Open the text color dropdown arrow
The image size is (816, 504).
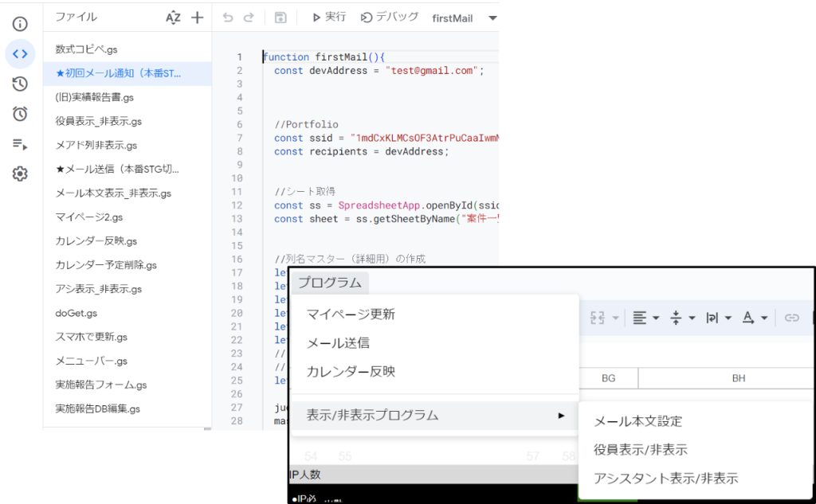point(764,318)
